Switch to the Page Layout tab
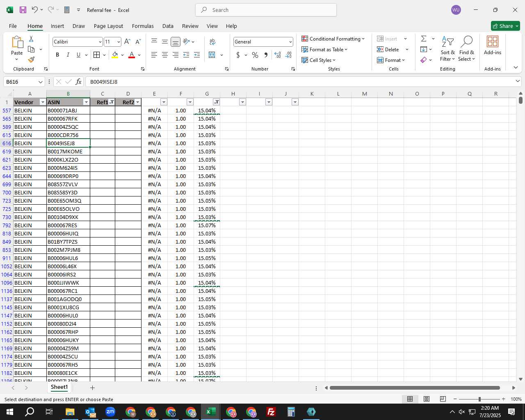Image resolution: width=525 pixels, height=420 pixels. point(108,26)
